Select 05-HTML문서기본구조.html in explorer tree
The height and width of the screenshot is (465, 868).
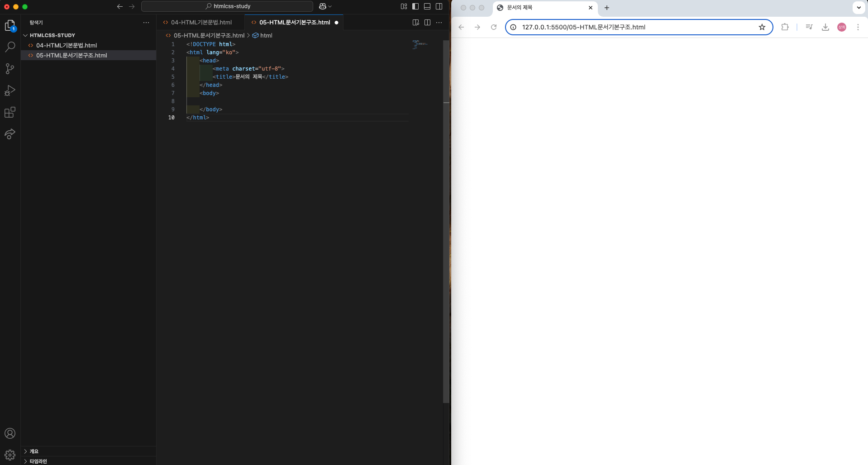pos(88,55)
